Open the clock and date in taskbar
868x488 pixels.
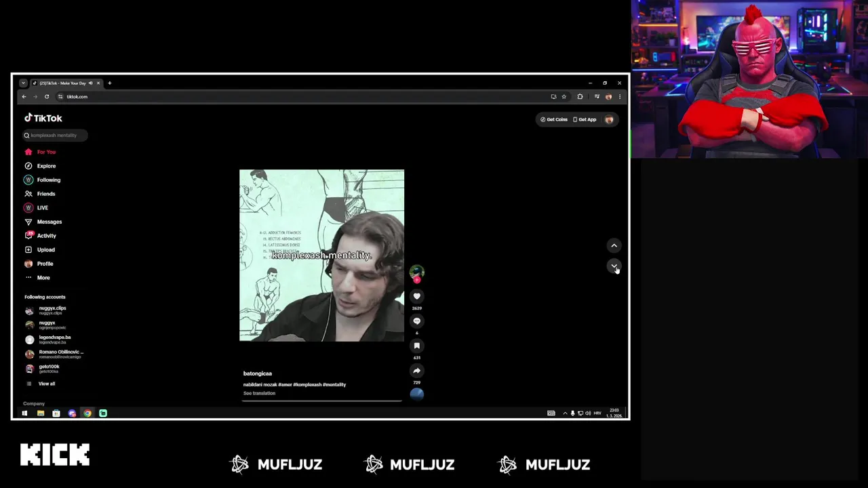click(614, 413)
